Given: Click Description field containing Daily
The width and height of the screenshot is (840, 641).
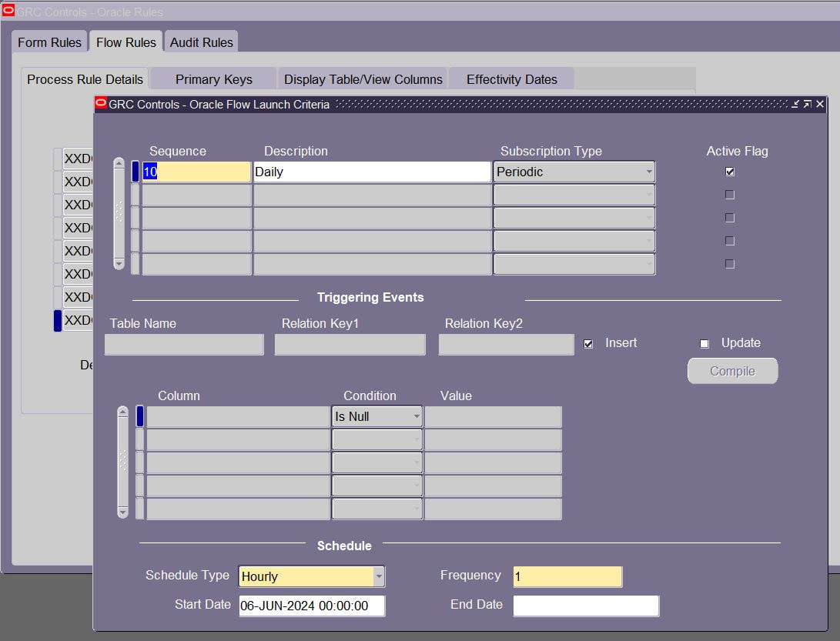Looking at the screenshot, I should (x=373, y=172).
